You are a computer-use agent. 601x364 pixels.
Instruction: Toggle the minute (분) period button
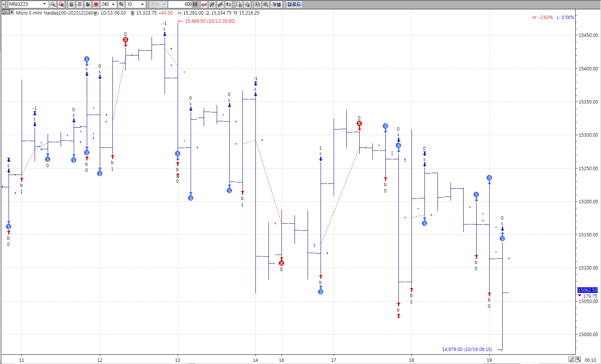(96, 4)
